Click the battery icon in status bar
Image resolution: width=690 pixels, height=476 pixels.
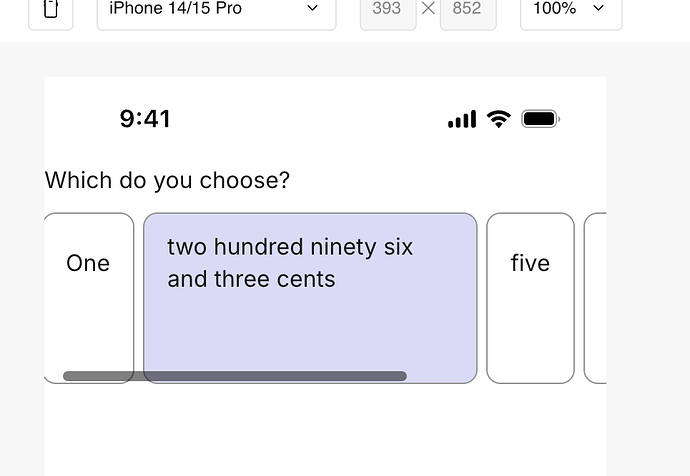540,119
